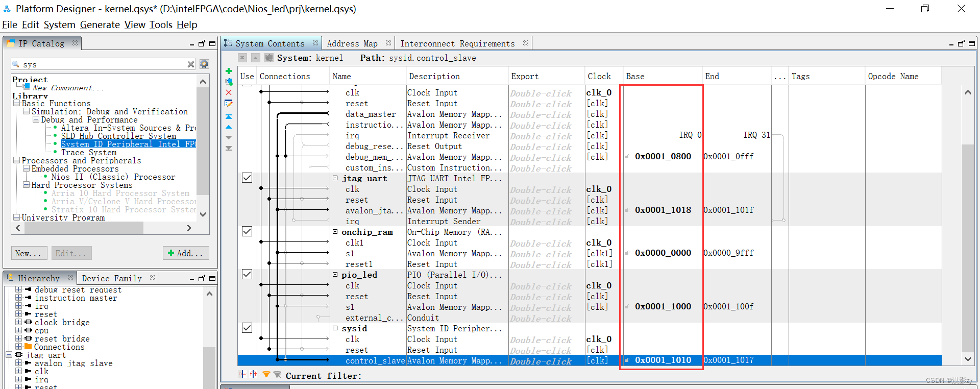
Task: Collapse the onchip_ram component row
Action: [x=335, y=232]
